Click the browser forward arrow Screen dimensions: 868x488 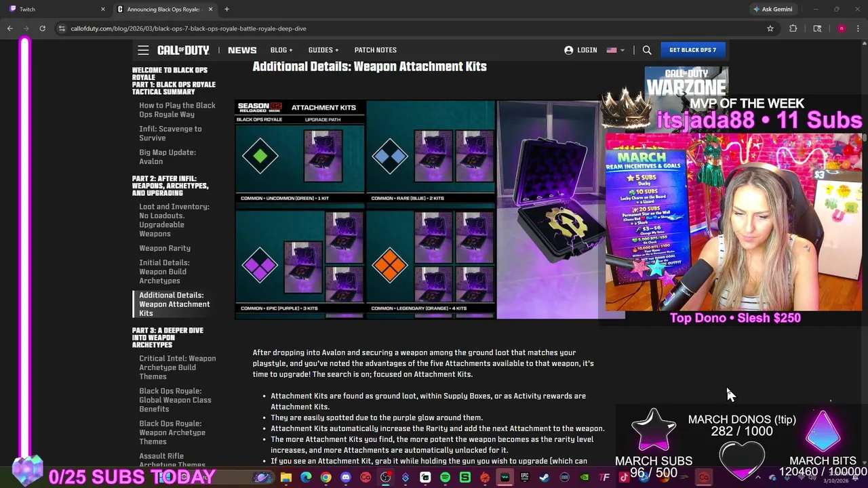coord(26,28)
